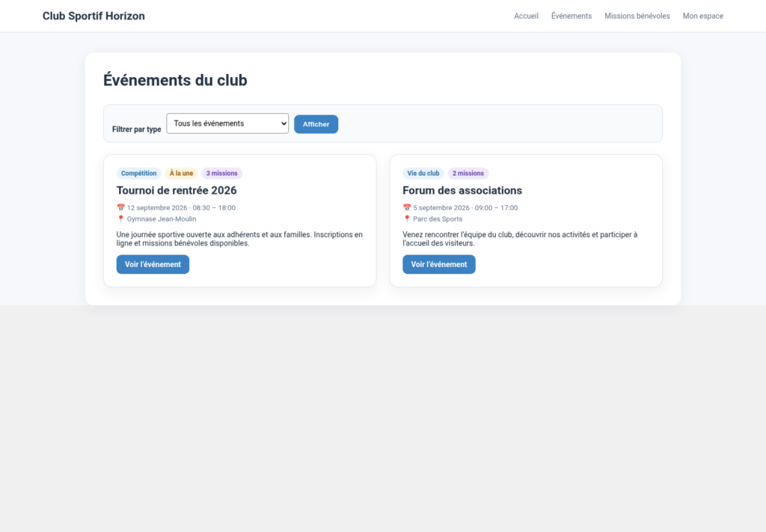This screenshot has height=532, width=766.
Task: Click the calendar icon beside 12 septembre 2026
Action: [120, 207]
